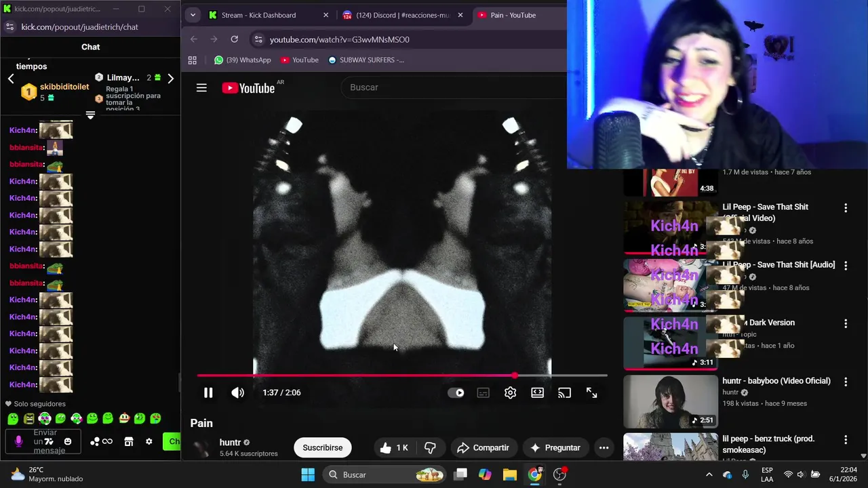Image resolution: width=868 pixels, height=488 pixels.
Task: Open Chrome apps grid in bookmarks bar
Action: (193, 60)
